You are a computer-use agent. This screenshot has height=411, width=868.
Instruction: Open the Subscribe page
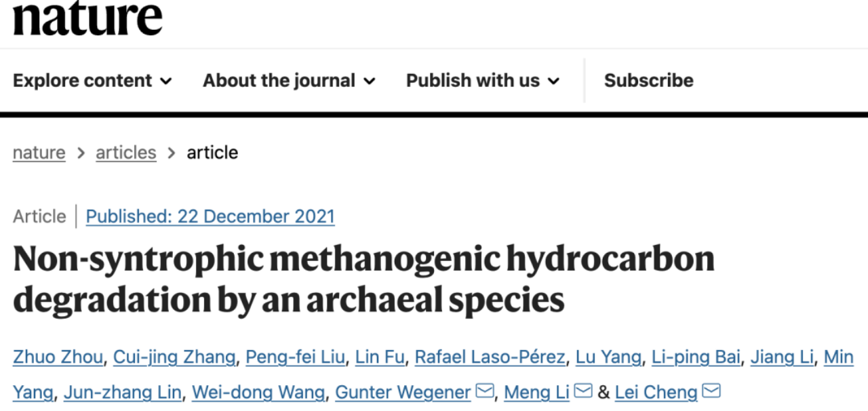[648, 80]
